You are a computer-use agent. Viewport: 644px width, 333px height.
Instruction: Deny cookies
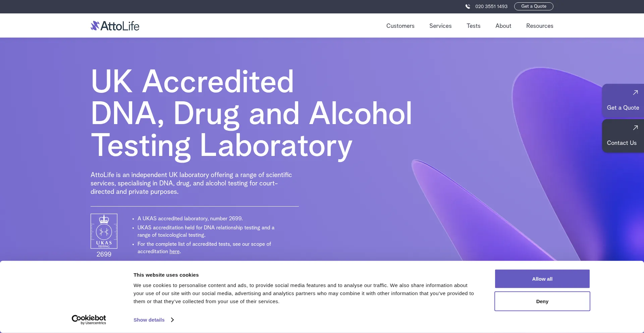click(542, 301)
